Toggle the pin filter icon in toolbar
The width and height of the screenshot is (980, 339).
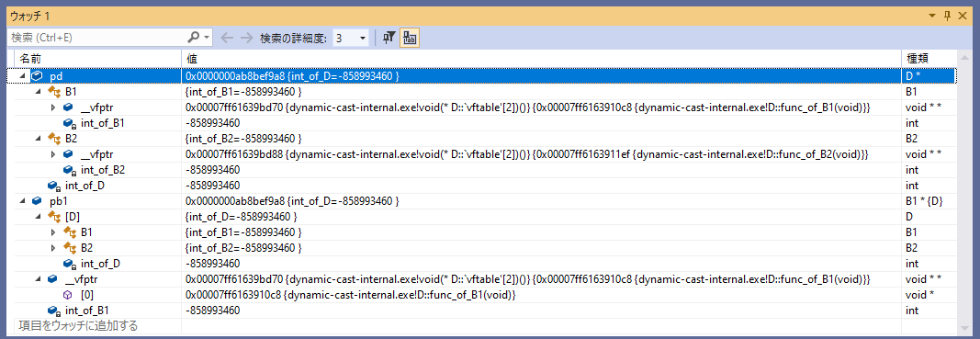389,38
